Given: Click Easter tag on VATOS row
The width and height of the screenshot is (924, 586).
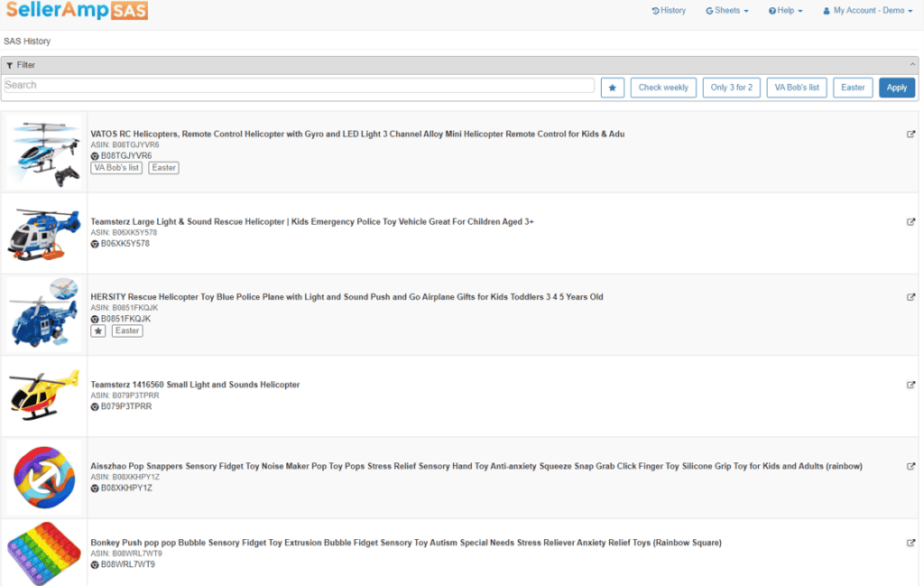Looking at the screenshot, I should coord(164,168).
